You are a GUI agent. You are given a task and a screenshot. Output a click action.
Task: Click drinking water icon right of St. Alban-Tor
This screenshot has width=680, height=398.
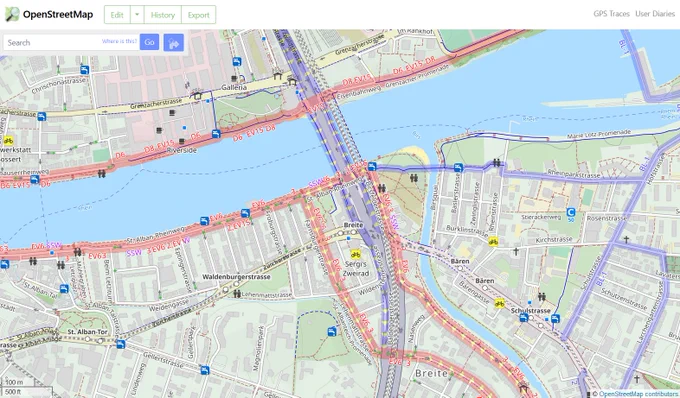tap(121, 344)
